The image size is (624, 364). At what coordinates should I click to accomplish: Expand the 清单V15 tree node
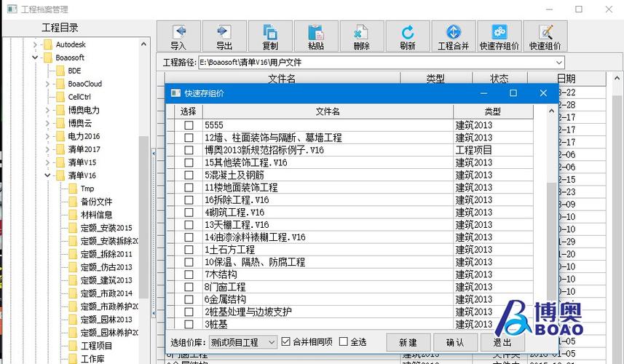pyautogui.click(x=48, y=162)
